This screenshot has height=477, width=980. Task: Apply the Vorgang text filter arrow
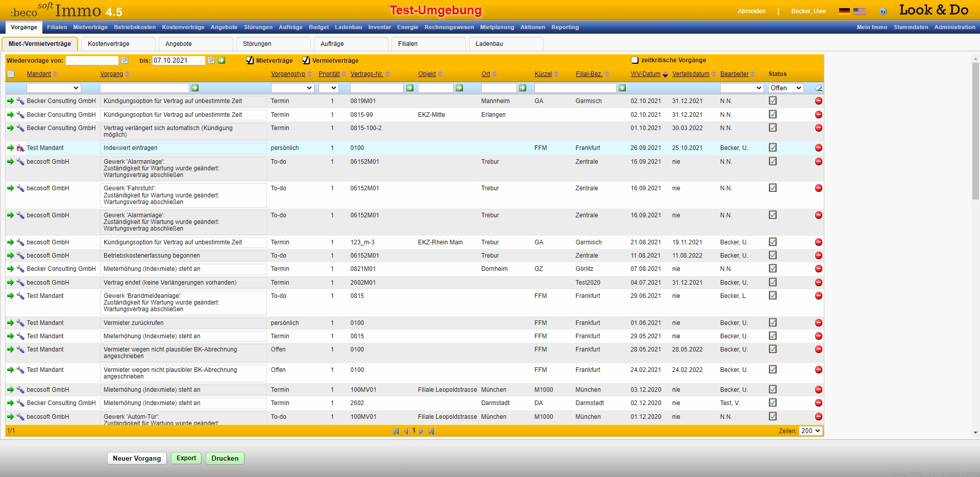point(195,88)
